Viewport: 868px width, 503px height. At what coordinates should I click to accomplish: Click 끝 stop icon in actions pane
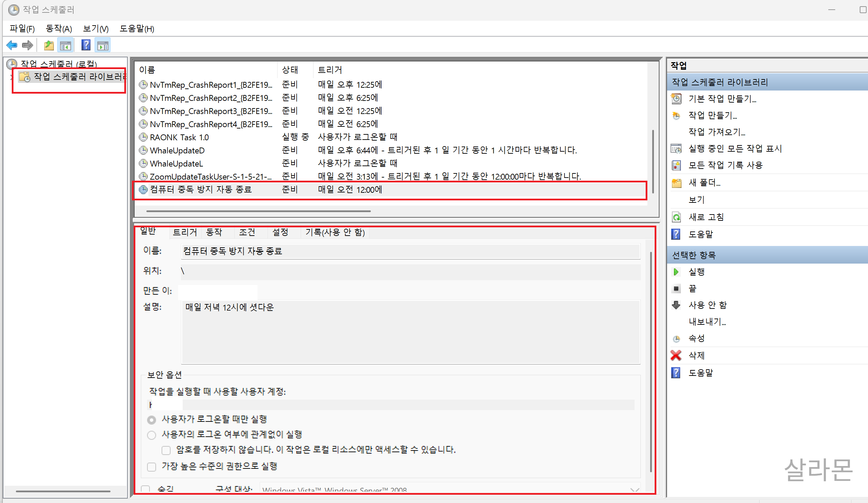676,288
